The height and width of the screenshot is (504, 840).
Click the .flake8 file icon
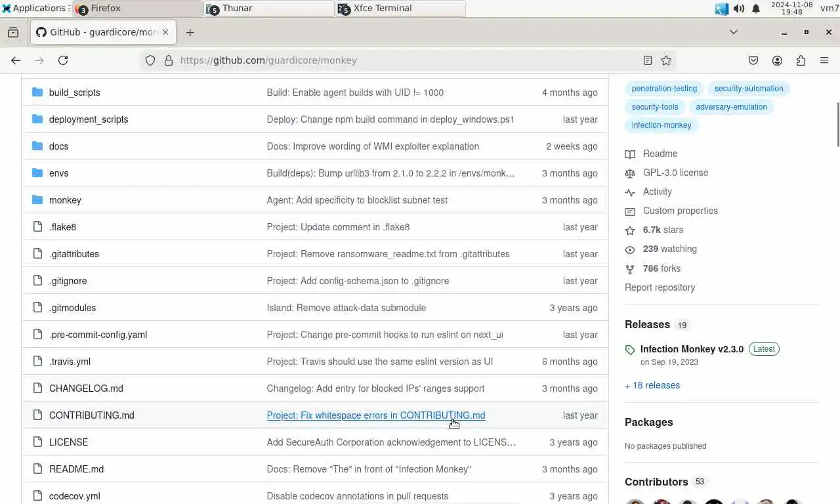point(37,227)
